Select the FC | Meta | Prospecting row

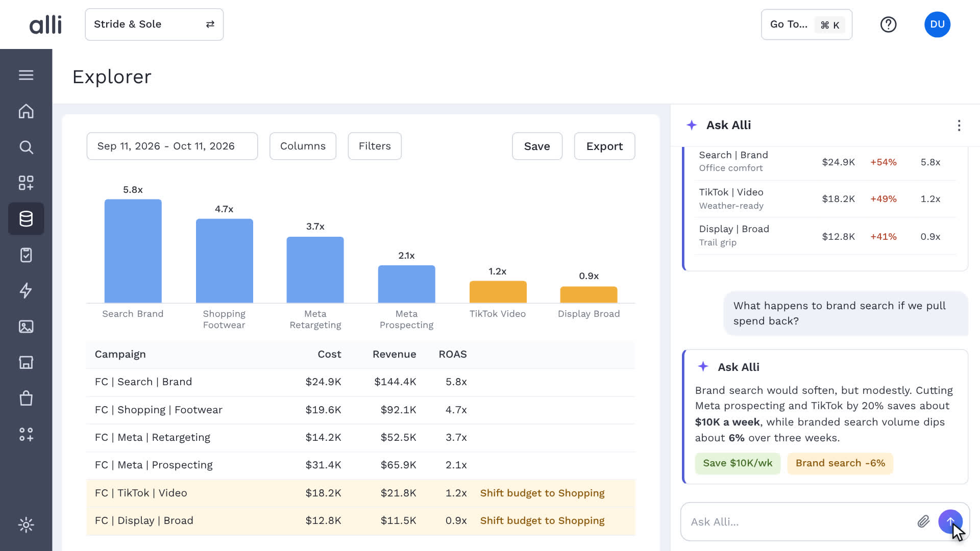(x=360, y=465)
